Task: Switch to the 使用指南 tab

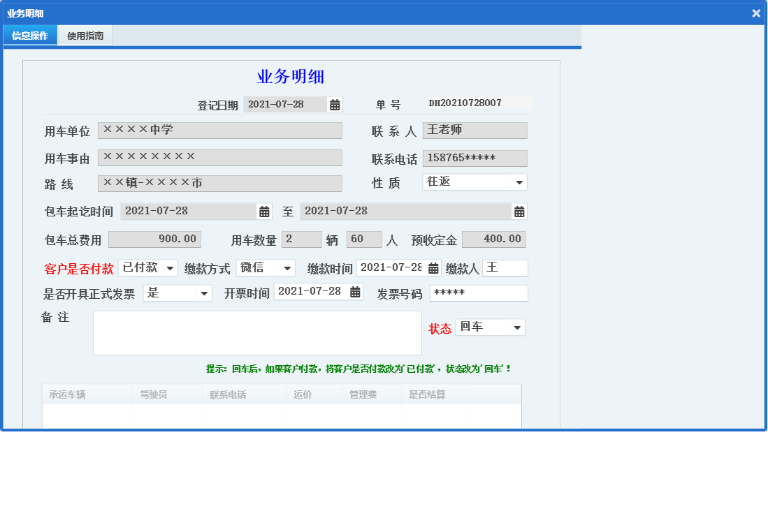Action: tap(85, 34)
